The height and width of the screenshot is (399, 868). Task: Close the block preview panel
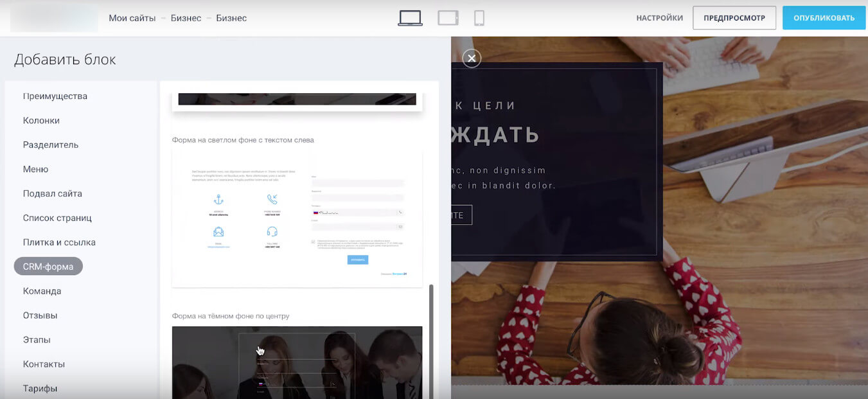pos(471,58)
